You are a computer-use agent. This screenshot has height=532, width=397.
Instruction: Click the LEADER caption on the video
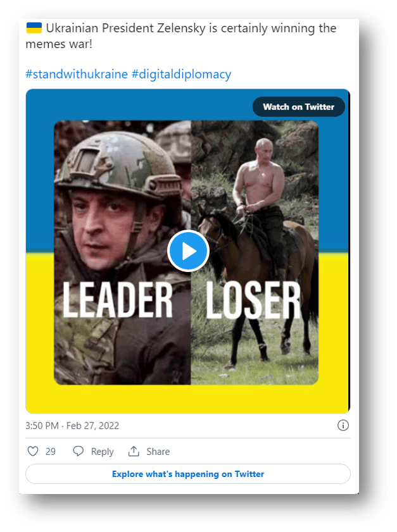point(117,299)
